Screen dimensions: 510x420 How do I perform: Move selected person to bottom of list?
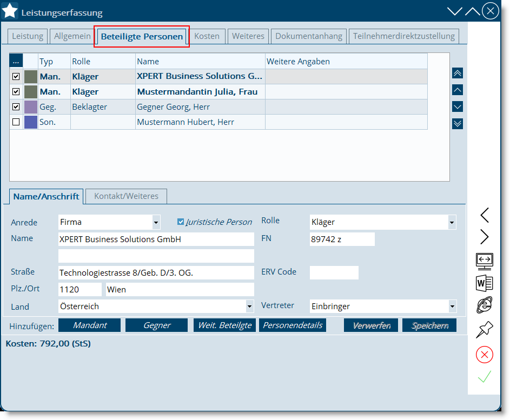pyautogui.click(x=458, y=124)
